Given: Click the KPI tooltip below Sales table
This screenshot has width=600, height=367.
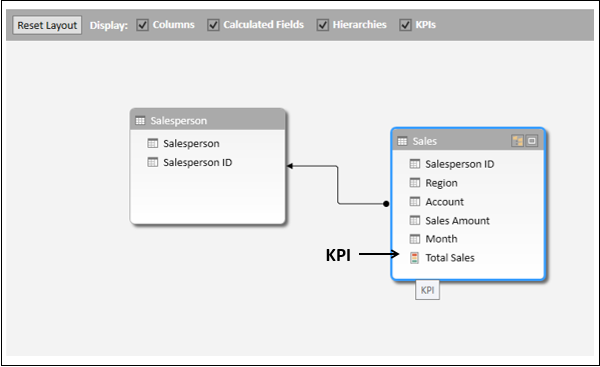Looking at the screenshot, I should coord(427,290).
